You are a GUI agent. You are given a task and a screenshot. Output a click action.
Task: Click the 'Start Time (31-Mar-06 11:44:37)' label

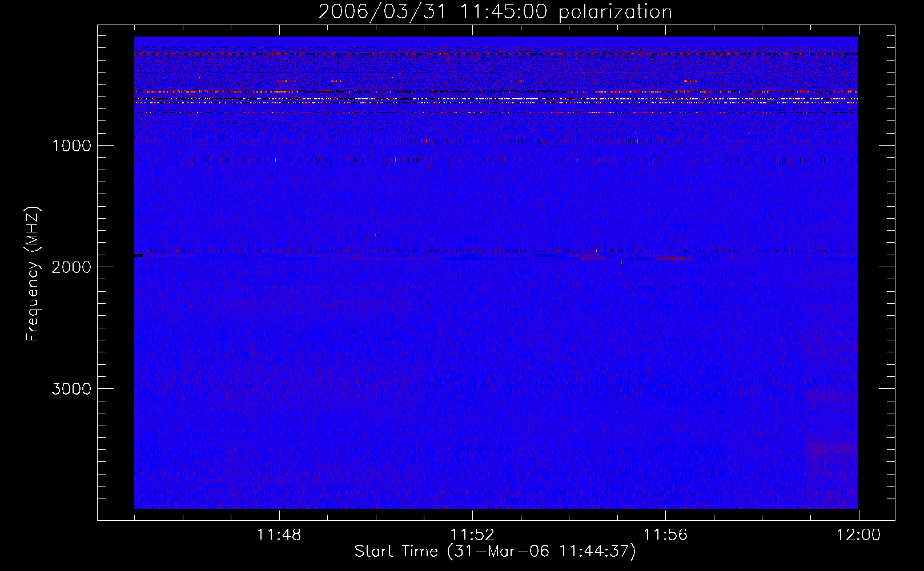pyautogui.click(x=495, y=552)
